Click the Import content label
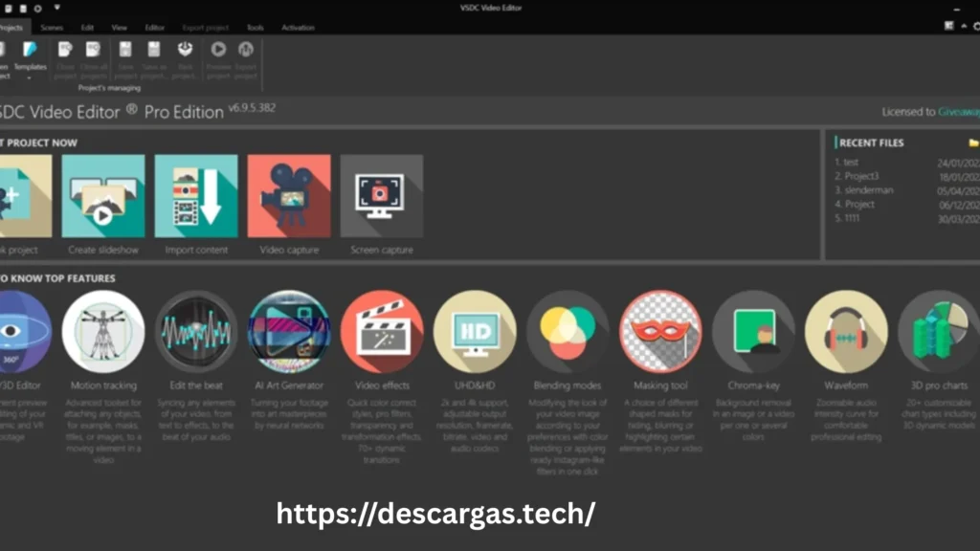Screen dimensions: 980x551 pos(196,250)
